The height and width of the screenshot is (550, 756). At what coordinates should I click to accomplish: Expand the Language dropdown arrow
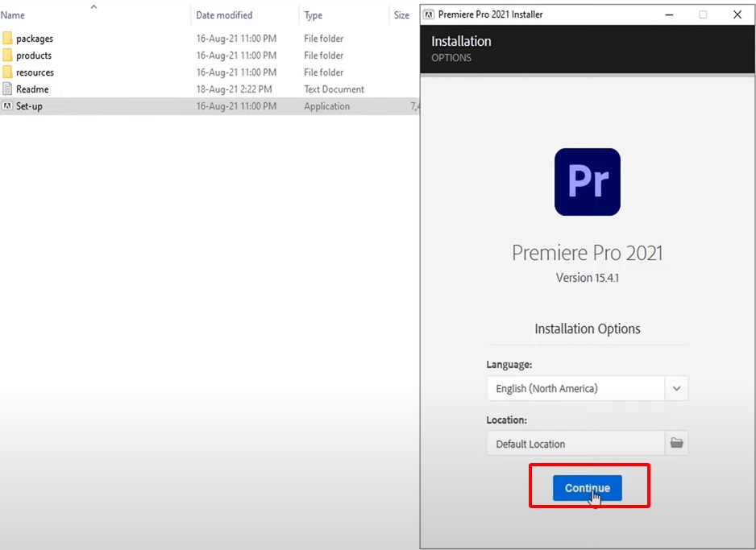pos(676,388)
